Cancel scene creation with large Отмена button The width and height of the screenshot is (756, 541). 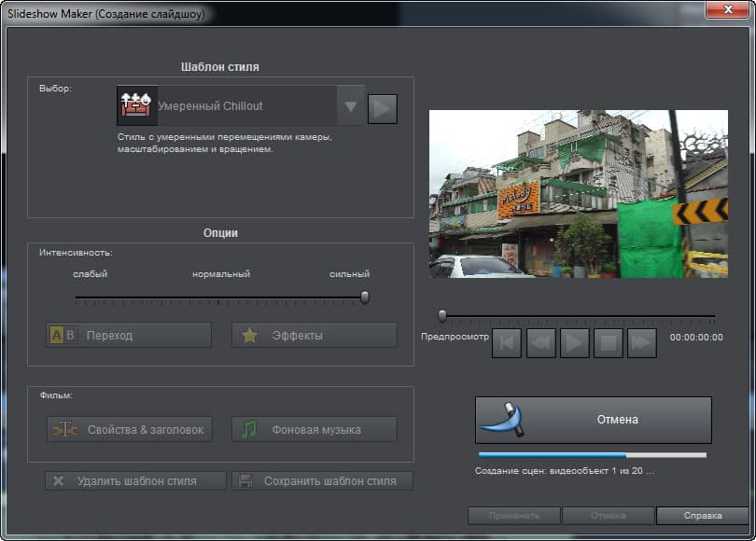pyautogui.click(x=593, y=420)
